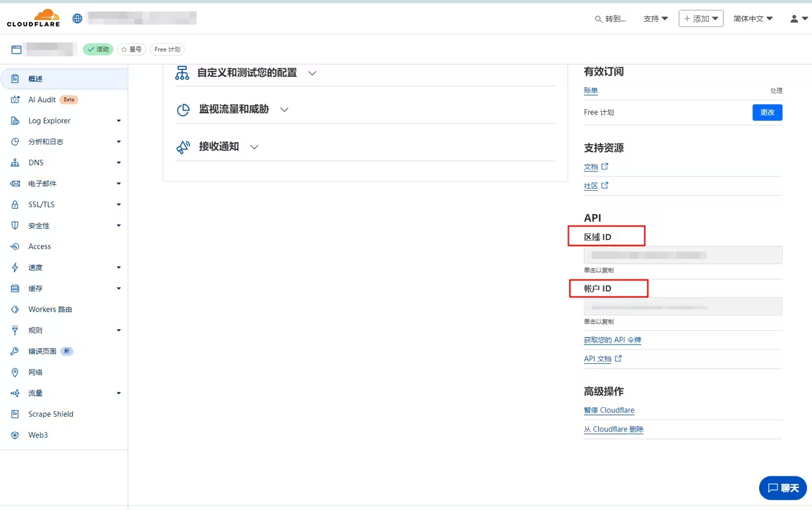
Task: Click the 区域 ID field to copy
Action: [682, 255]
